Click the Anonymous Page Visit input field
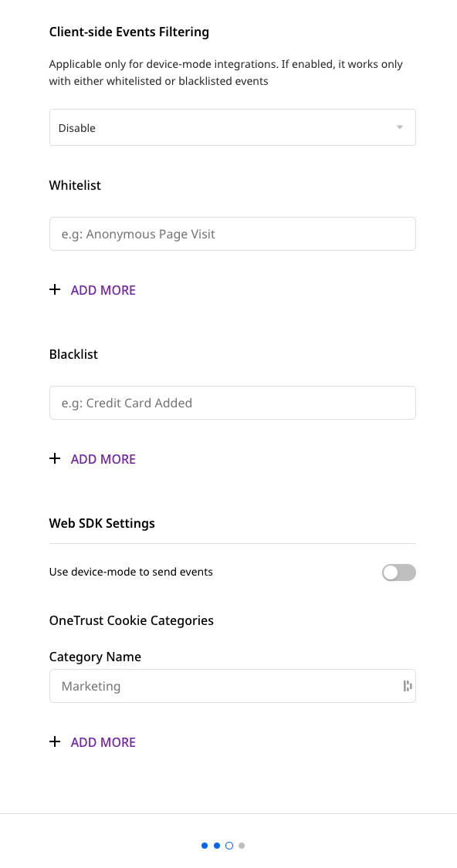 point(232,234)
